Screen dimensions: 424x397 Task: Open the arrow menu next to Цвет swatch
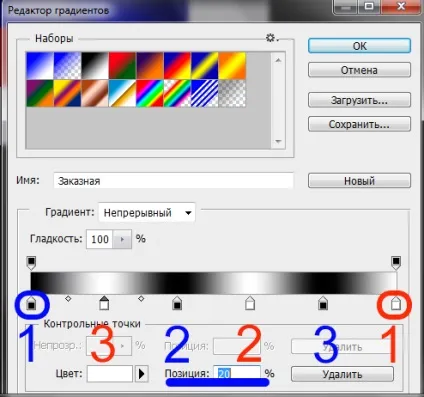coord(142,374)
